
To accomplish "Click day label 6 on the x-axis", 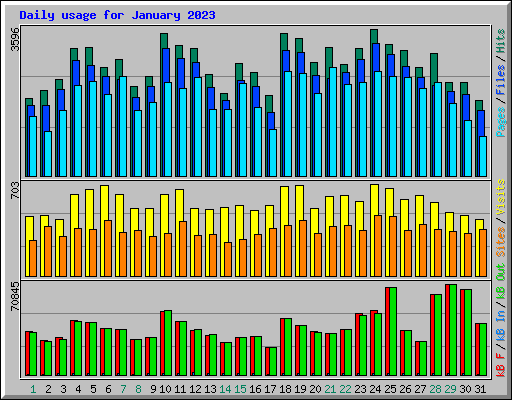I will pyautogui.click(x=108, y=389).
